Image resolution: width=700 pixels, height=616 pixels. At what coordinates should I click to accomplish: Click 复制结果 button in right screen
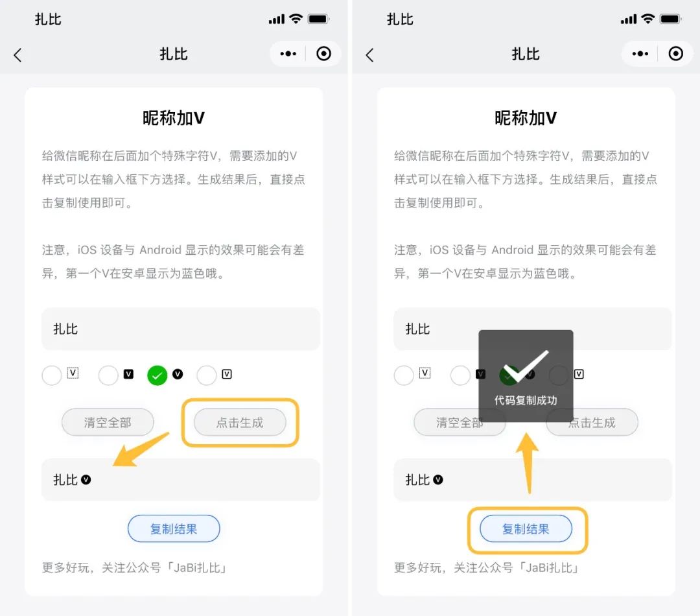click(x=526, y=529)
